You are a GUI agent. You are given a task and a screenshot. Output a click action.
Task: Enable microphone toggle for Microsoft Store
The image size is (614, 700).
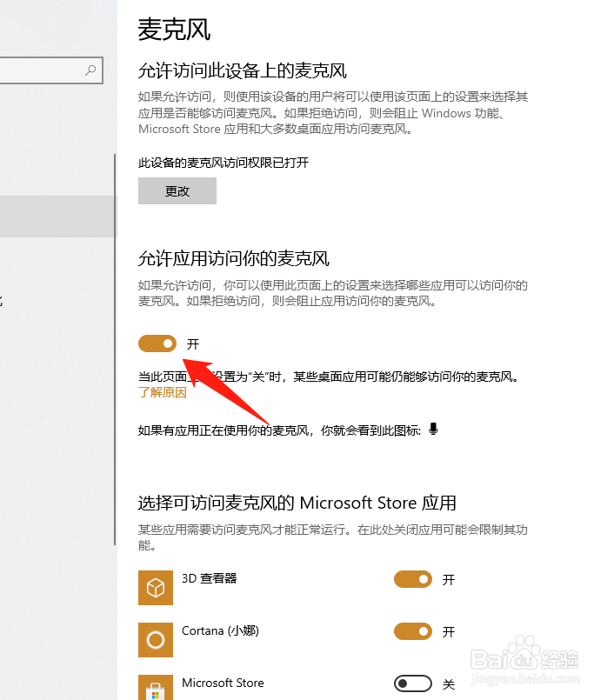pos(413,683)
